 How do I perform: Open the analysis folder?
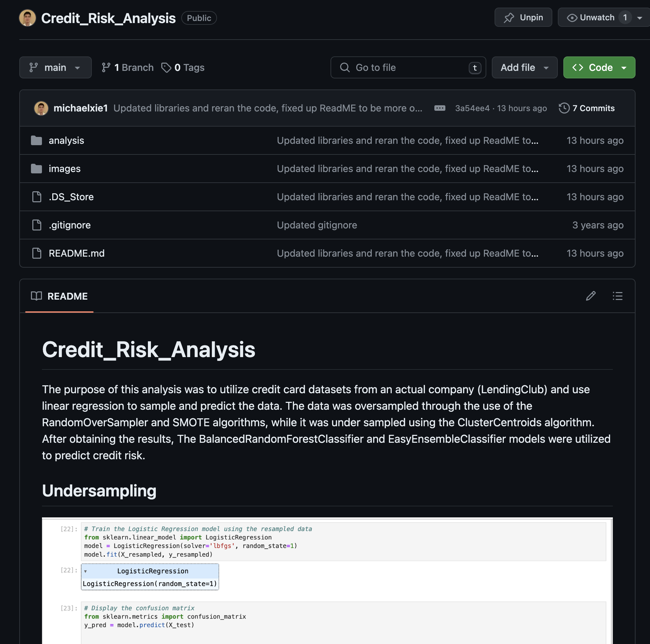pyautogui.click(x=66, y=140)
